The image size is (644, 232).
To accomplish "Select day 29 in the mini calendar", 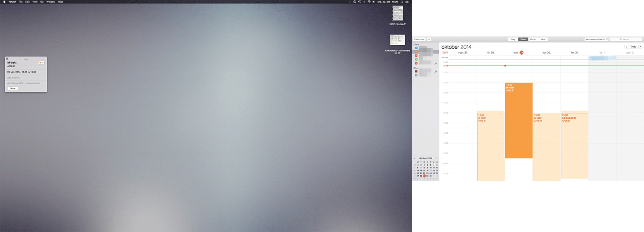I will [424, 176].
